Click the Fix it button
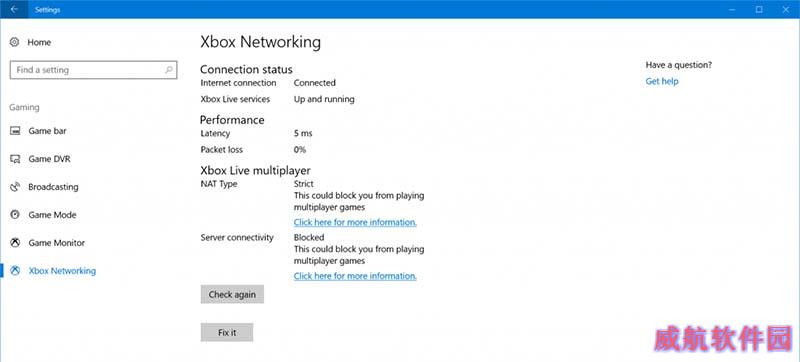Viewport: 800px width, 362px height. [227, 332]
